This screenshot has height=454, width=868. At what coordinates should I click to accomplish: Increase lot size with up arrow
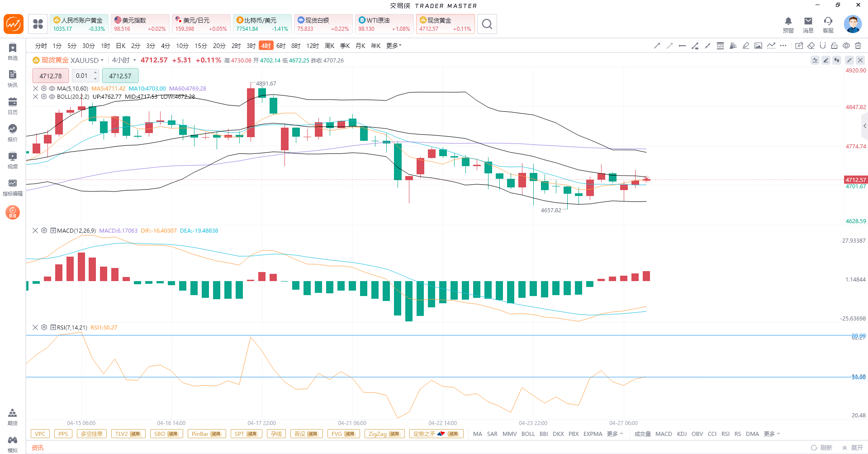tap(95, 73)
